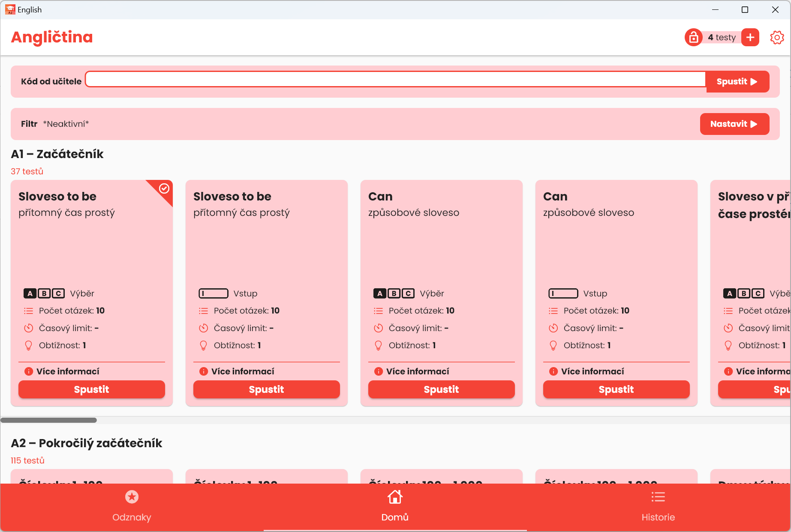Click the "způsobové sloveso" subtitle on Can Vstup card
791x532 pixels.
588,213
